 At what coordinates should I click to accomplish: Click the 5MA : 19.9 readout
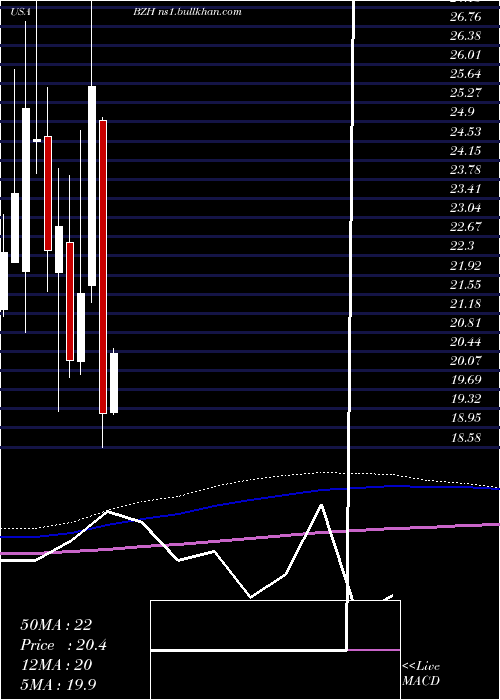pos(58,684)
